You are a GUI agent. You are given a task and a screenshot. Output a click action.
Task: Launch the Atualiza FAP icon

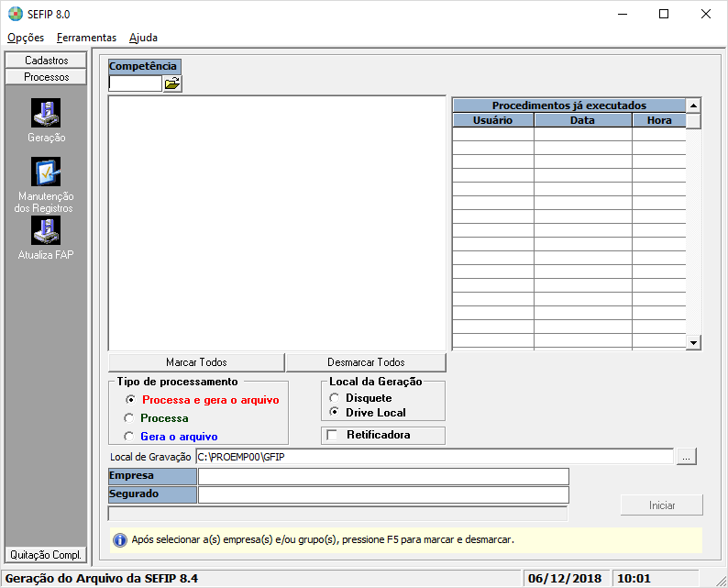pyautogui.click(x=46, y=230)
